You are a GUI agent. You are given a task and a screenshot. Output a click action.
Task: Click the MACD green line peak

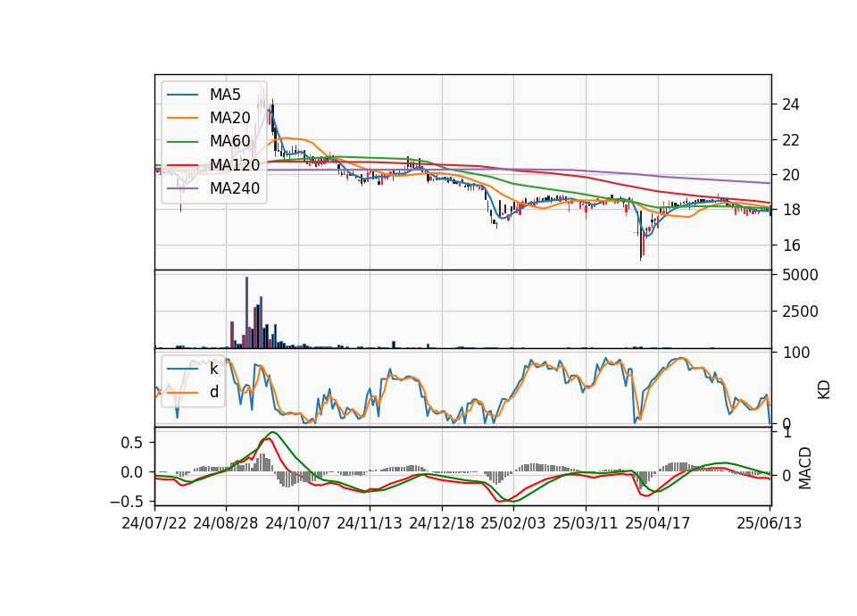(273, 432)
